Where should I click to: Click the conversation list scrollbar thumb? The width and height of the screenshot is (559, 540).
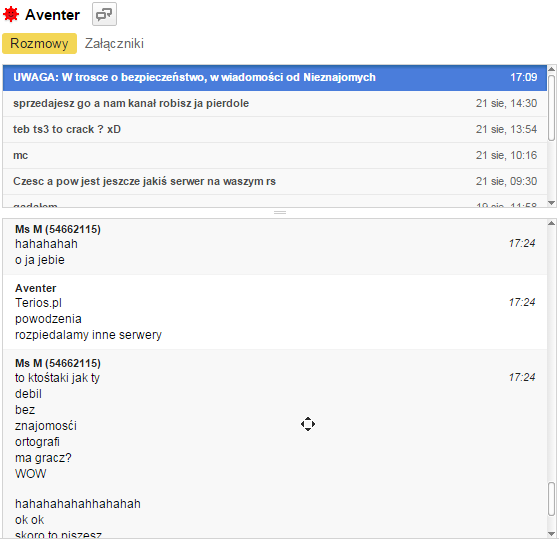[x=552, y=108]
